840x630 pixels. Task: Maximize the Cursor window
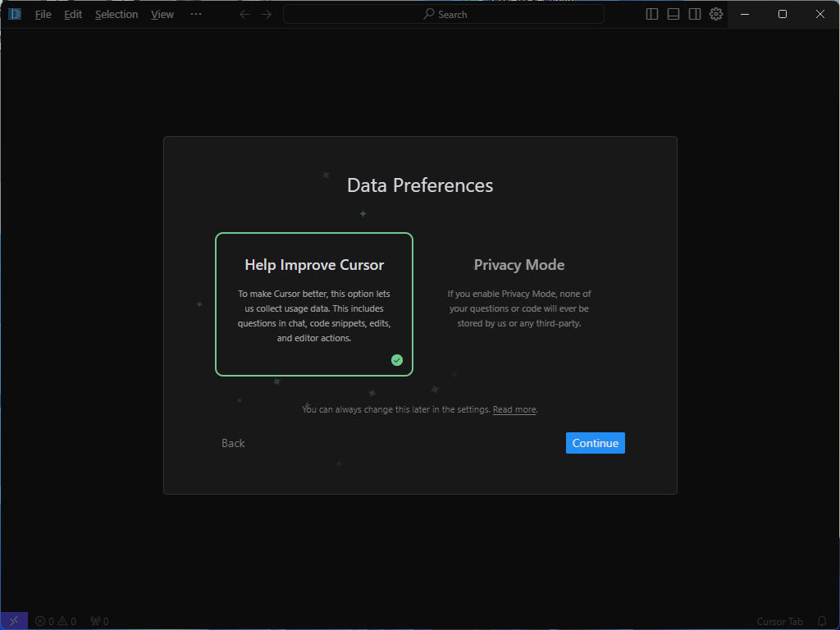coord(782,15)
